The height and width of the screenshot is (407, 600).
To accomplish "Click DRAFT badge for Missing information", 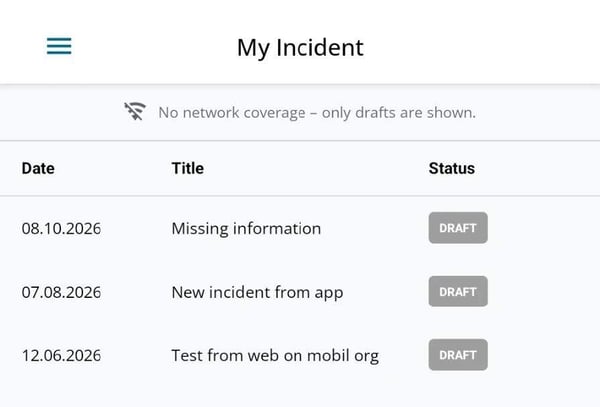I will (x=458, y=228).
